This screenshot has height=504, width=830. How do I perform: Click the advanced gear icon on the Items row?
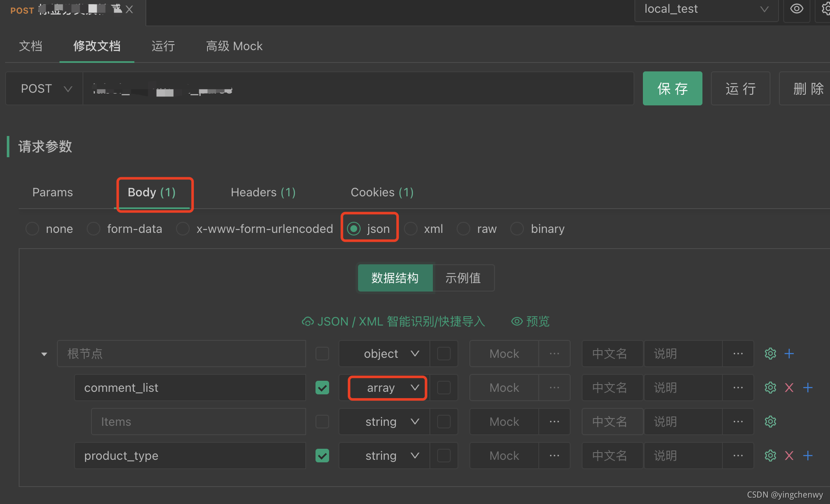click(x=770, y=422)
